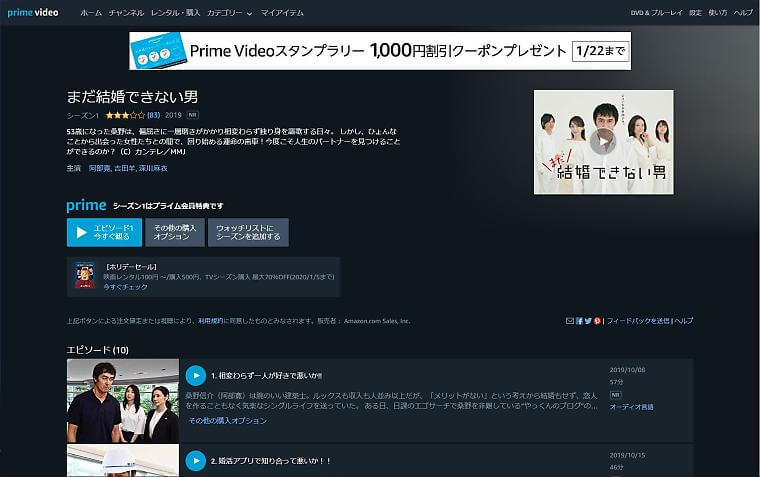Expand the カテゴリー dropdown
This screenshot has width=760, height=477.
pos(229,13)
